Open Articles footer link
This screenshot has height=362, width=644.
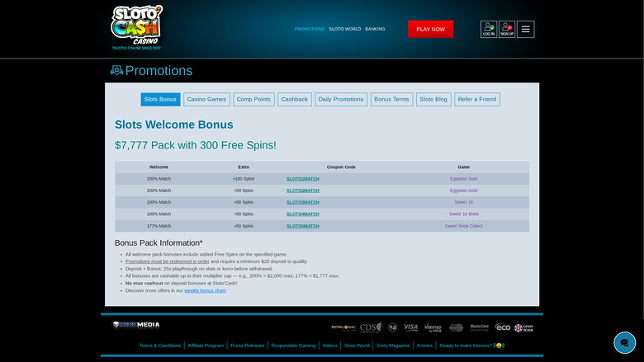pyautogui.click(x=424, y=346)
